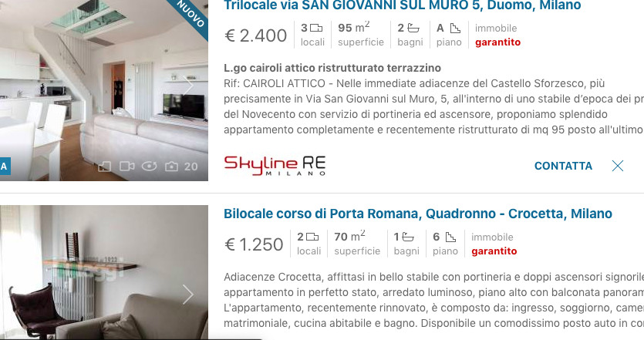
Task: Show next photo of the Trilocale listing
Action: [x=187, y=86]
